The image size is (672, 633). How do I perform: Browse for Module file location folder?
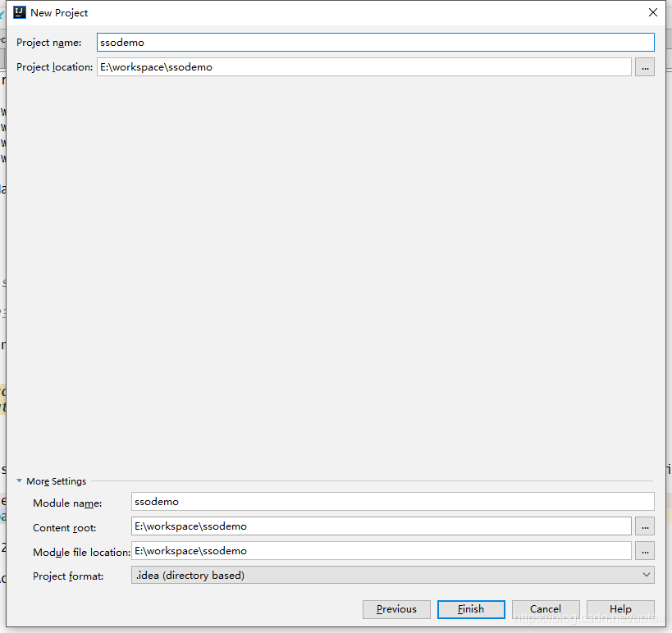pos(645,551)
